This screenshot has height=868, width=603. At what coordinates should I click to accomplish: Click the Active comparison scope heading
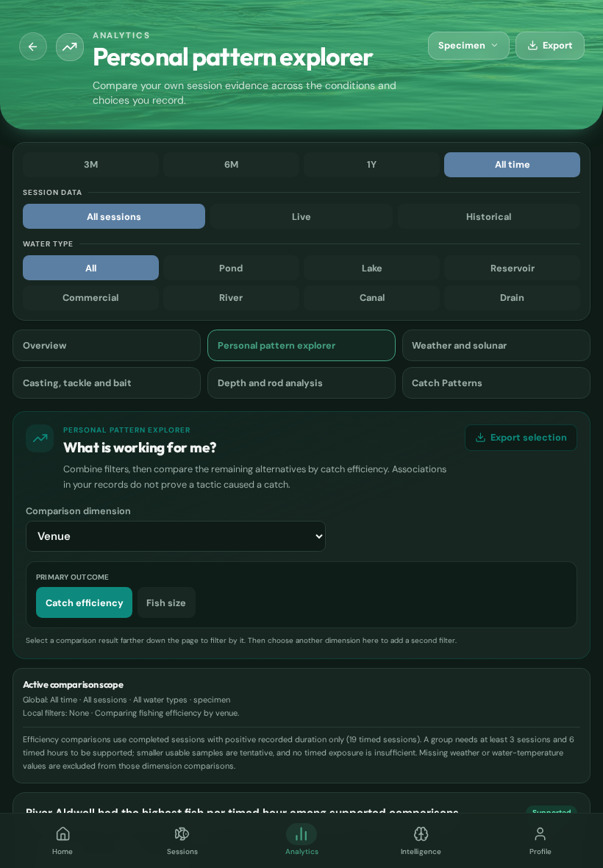73,685
